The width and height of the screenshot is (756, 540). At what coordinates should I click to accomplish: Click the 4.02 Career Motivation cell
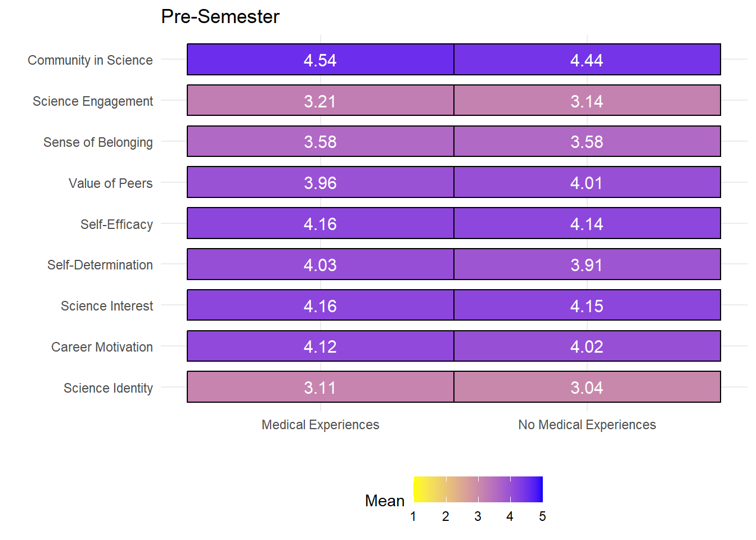coord(587,346)
